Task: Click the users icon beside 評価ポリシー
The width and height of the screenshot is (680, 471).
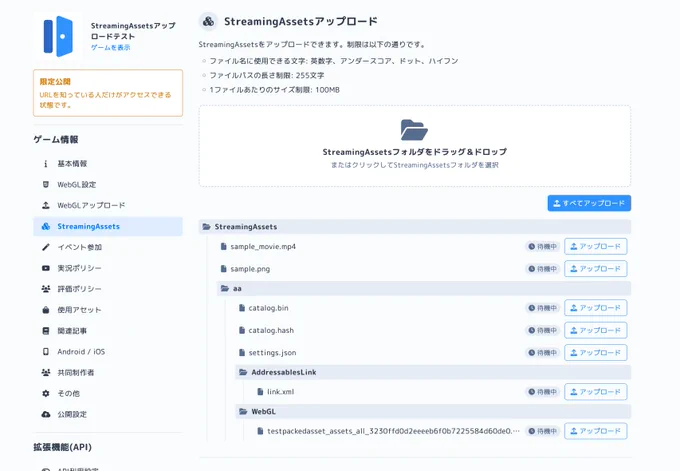Action: [x=46, y=289]
